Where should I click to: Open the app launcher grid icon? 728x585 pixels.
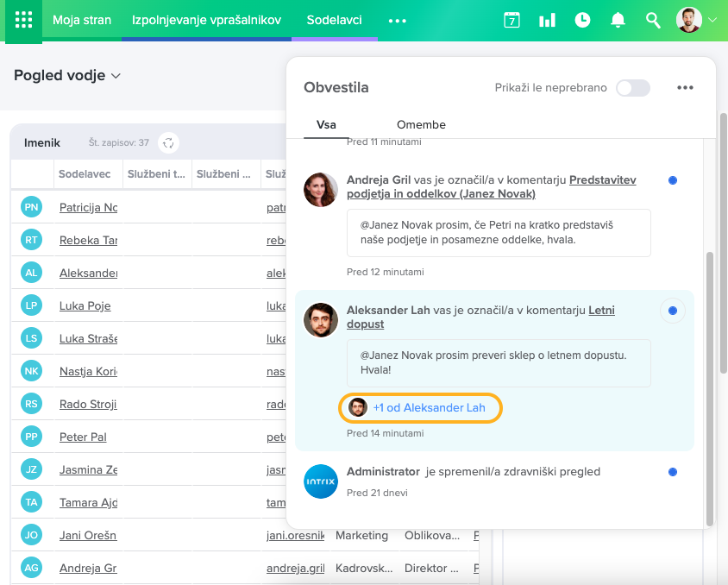(23, 20)
